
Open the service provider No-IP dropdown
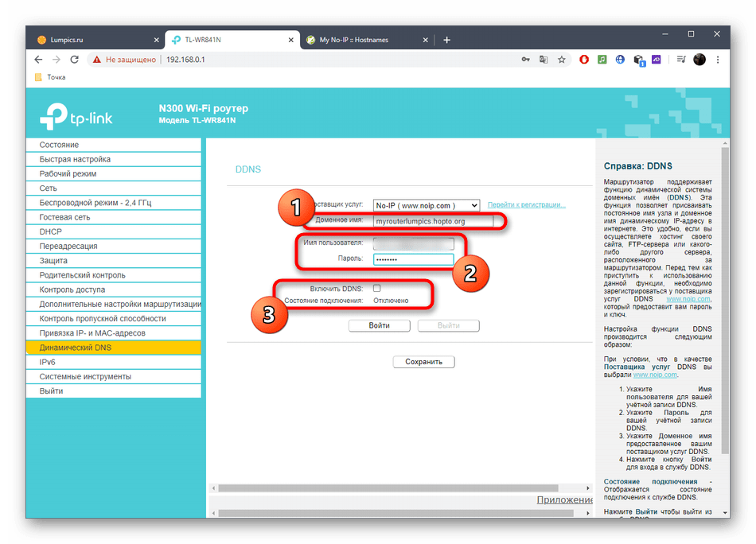(427, 205)
